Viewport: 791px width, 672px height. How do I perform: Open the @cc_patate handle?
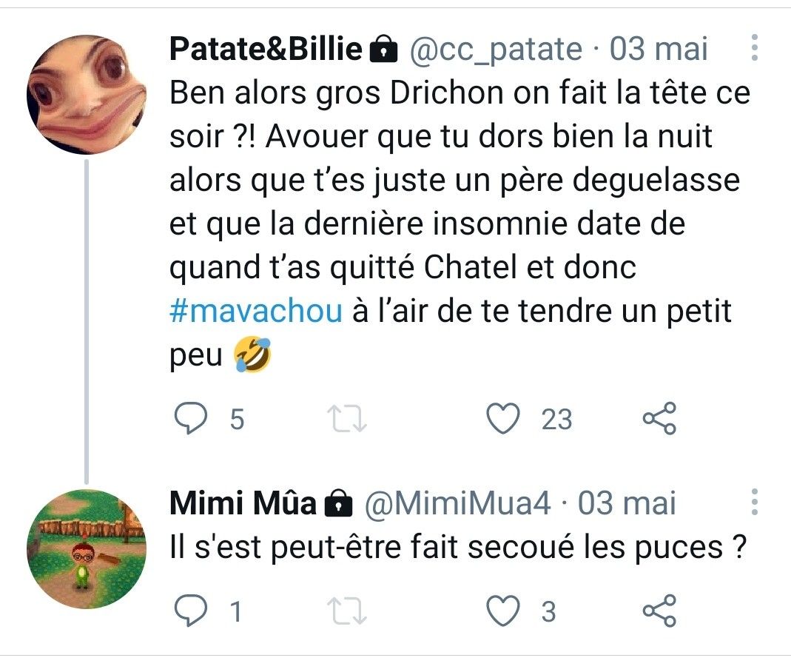pos(495,50)
